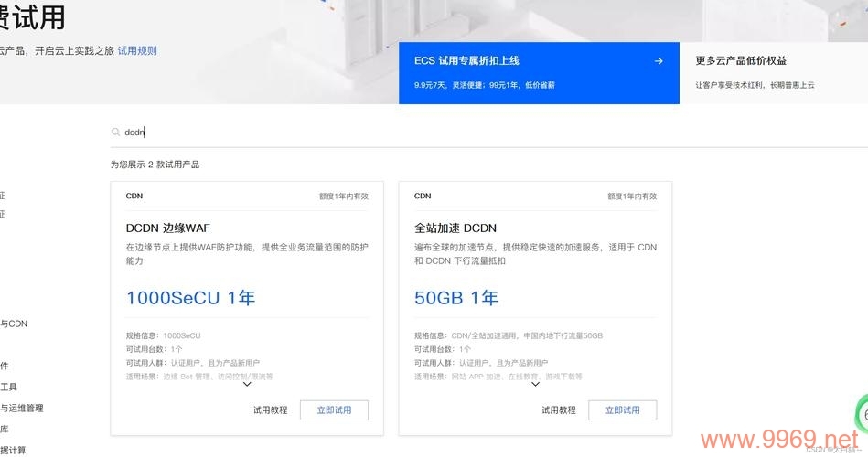Image resolution: width=868 pixels, height=457 pixels.
Task: Click 立即试用 on DCDN 边缘WAF card
Action: point(335,410)
